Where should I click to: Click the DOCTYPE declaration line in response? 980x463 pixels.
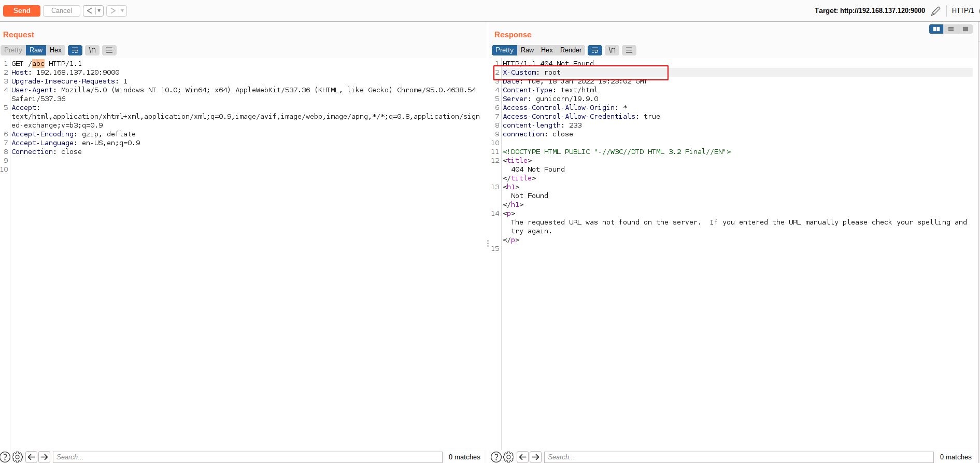pos(617,152)
